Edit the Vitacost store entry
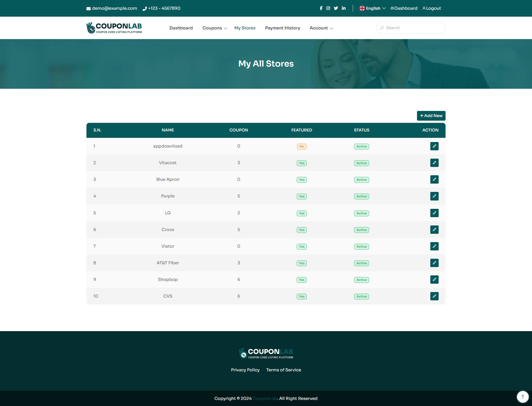532x406 pixels. coord(434,163)
